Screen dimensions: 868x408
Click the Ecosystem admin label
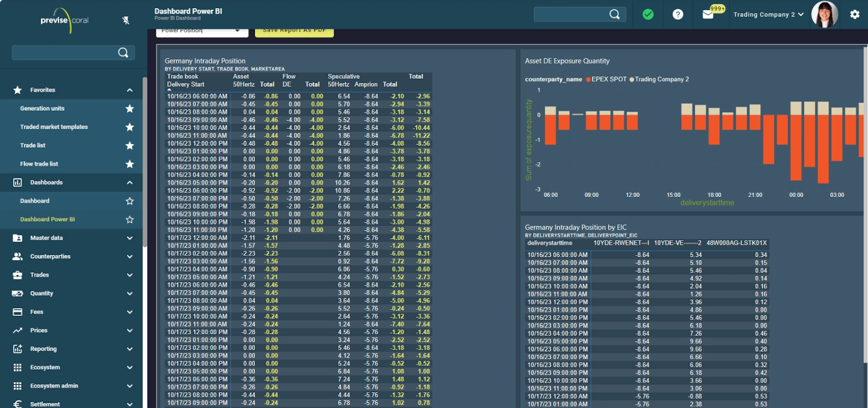[x=54, y=386]
